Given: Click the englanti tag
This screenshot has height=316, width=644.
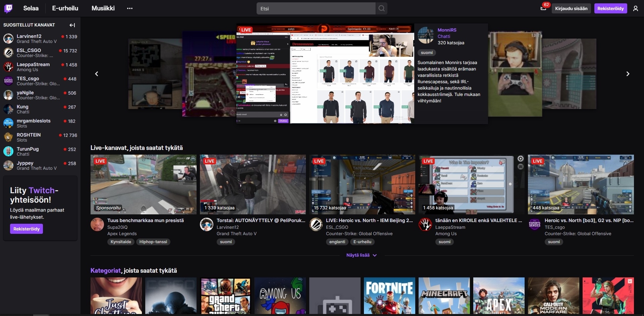Looking at the screenshot, I should coord(337,242).
